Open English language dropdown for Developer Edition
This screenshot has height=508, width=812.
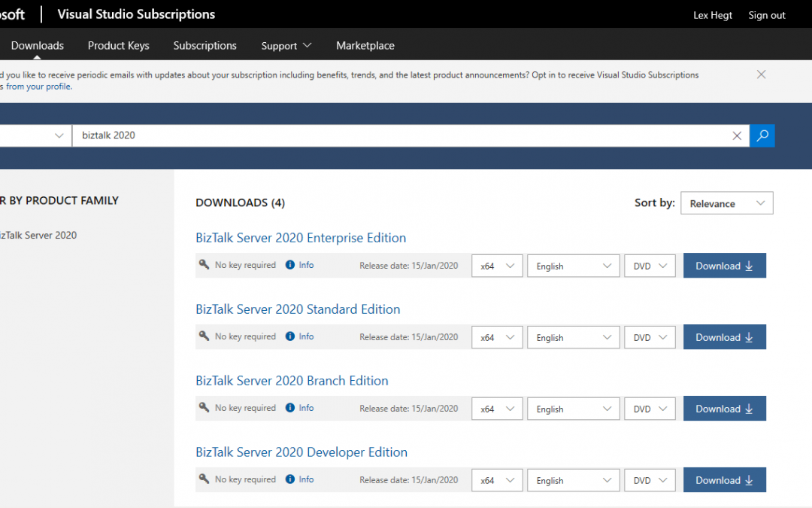pyautogui.click(x=573, y=480)
